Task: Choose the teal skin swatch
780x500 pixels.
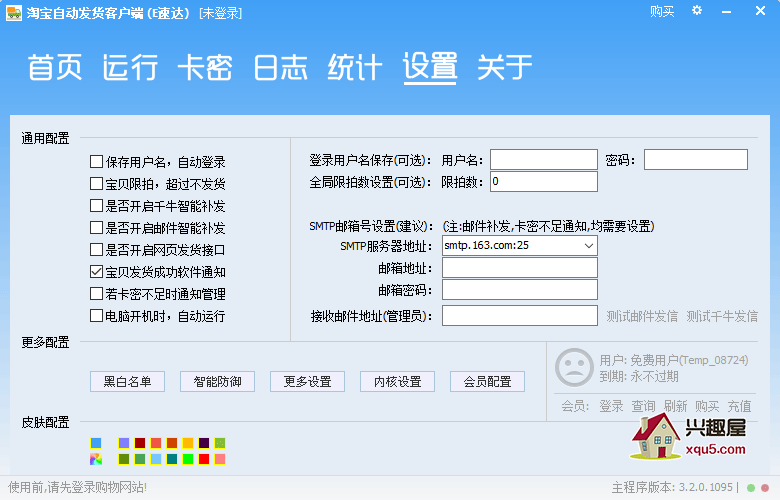Action: pyautogui.click(x=172, y=459)
